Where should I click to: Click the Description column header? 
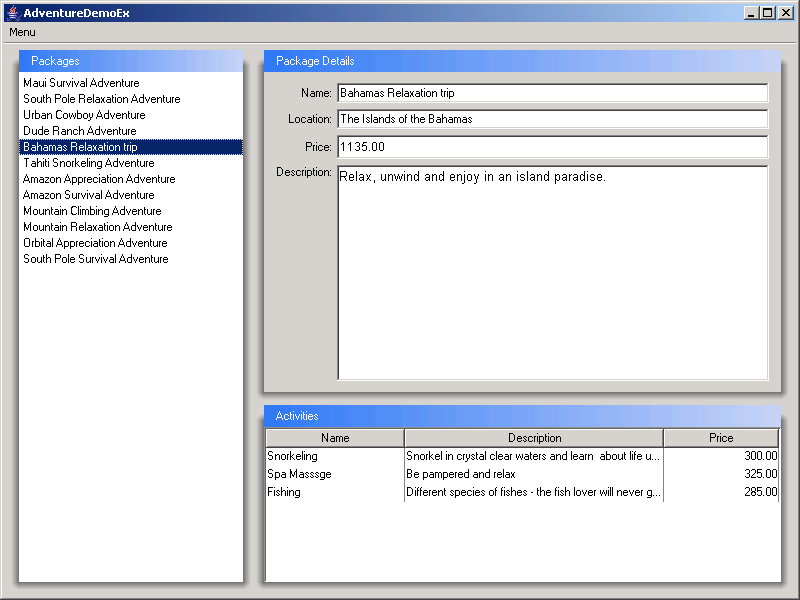[x=534, y=438]
